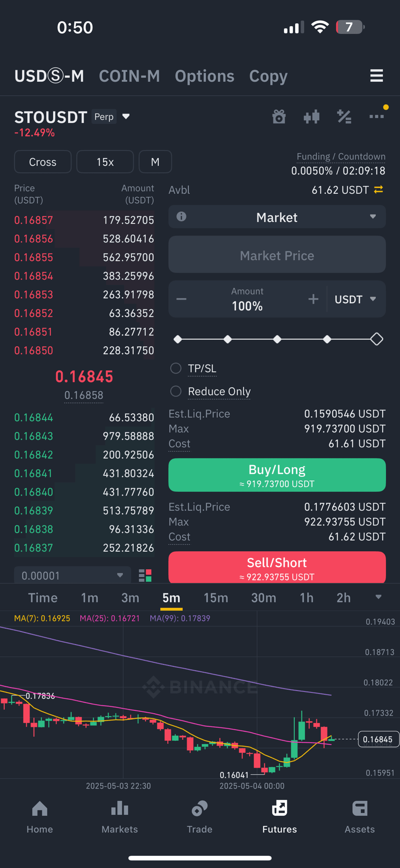Tap the gift rewards icon

pos(279,117)
